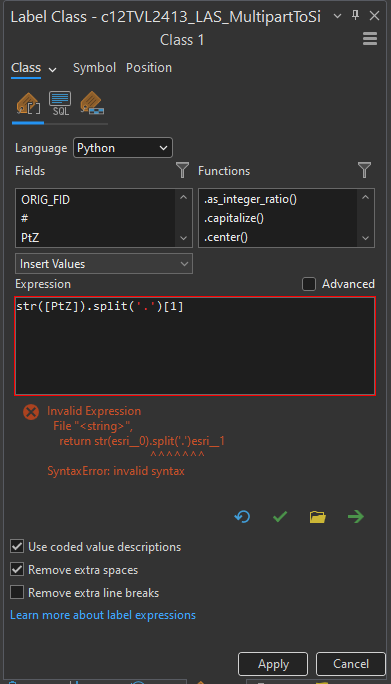Viewport: 391px width, 684px height.
Task: Select the label expression icon tab
Action: tap(28, 103)
